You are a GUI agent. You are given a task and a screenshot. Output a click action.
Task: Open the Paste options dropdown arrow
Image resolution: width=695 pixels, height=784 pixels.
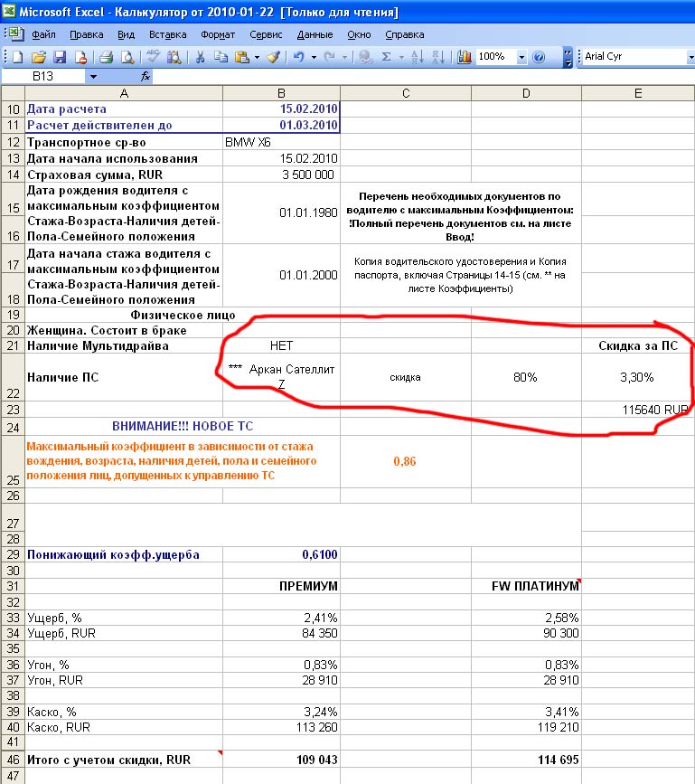pyautogui.click(x=257, y=58)
